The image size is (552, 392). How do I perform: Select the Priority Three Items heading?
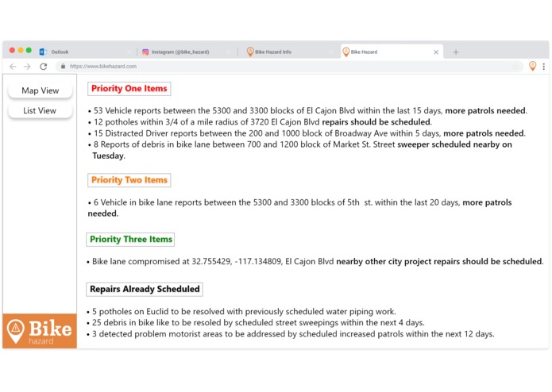(x=130, y=240)
